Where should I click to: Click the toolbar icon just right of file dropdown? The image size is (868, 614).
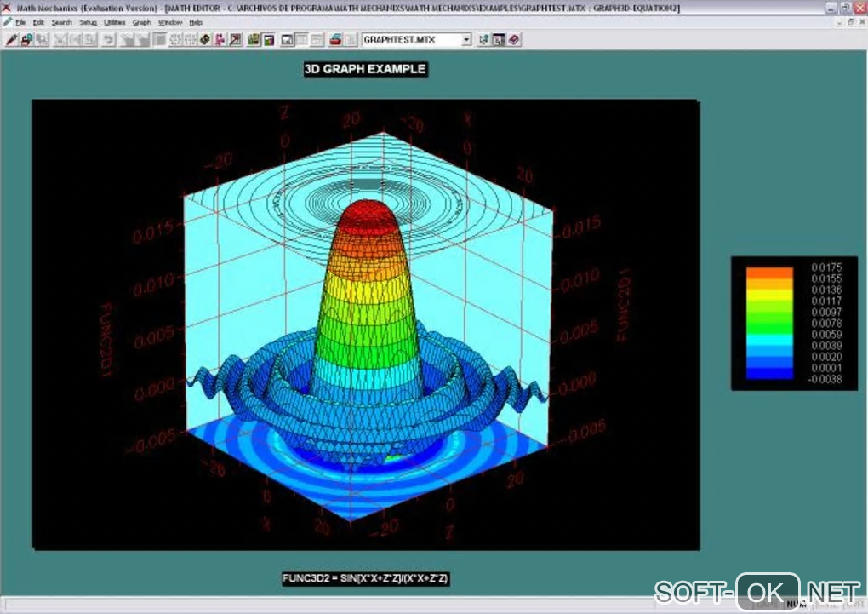pyautogui.click(x=483, y=40)
